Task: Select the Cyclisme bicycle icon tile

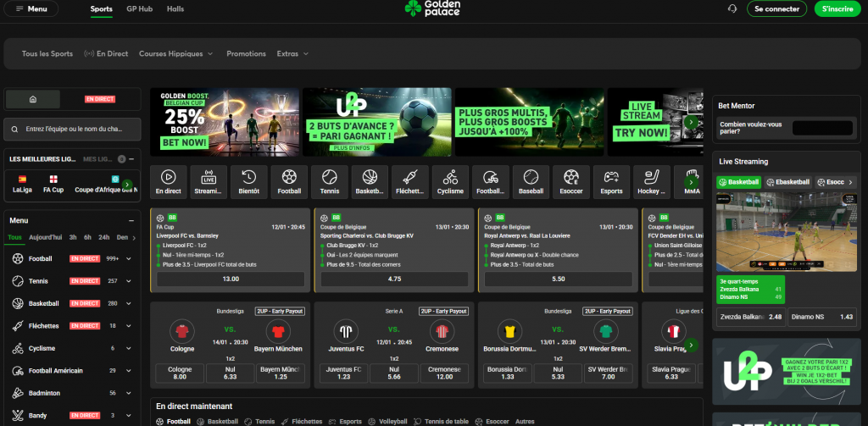Action: tap(450, 181)
